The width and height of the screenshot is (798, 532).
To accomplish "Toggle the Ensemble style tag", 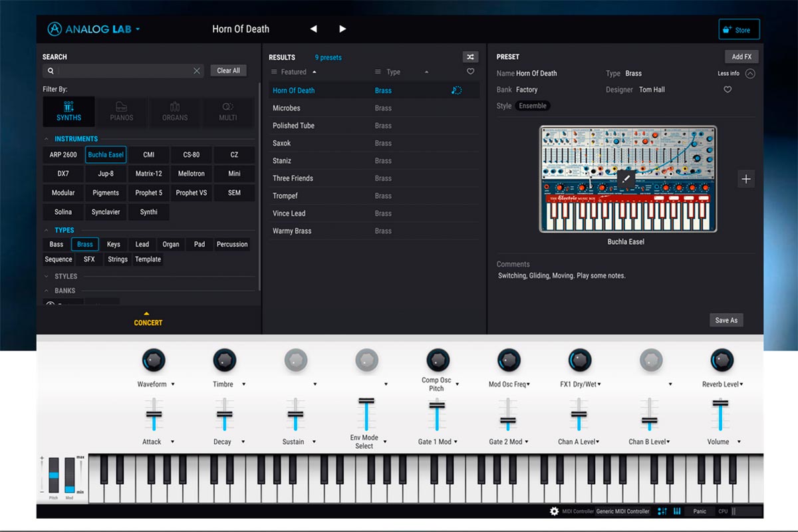I will click(x=533, y=106).
